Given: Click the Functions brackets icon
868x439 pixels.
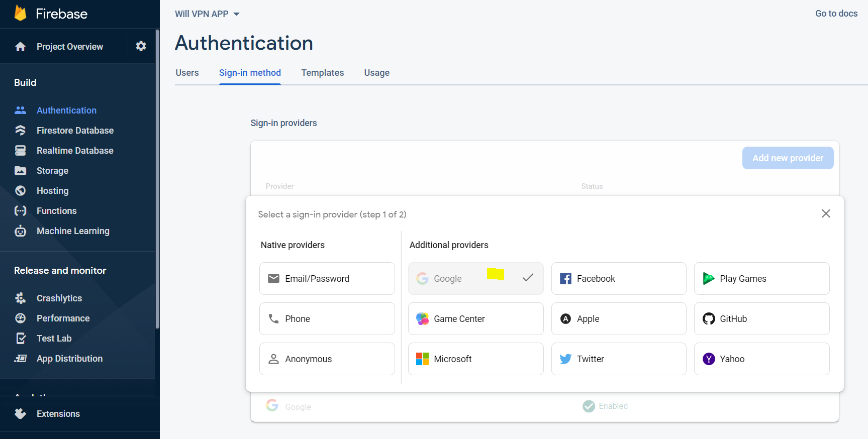Looking at the screenshot, I should pos(20,210).
